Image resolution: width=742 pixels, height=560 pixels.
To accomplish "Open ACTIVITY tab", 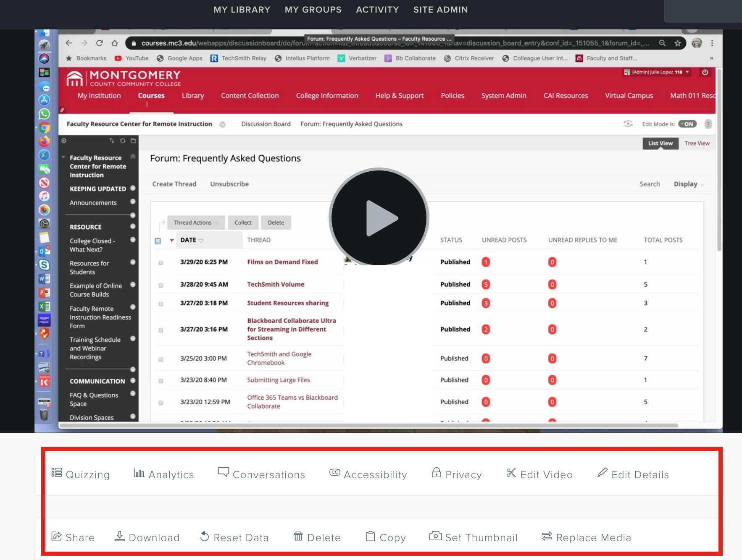I will click(x=377, y=10).
